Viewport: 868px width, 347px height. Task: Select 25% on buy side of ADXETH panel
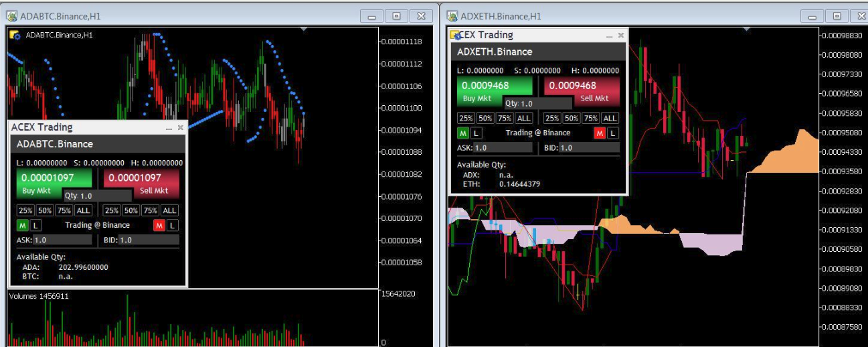tap(465, 118)
